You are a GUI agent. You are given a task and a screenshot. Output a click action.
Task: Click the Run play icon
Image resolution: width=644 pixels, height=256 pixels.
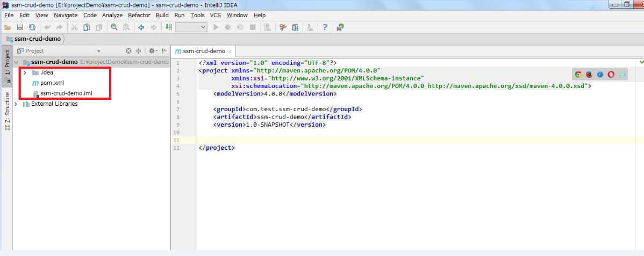[x=216, y=27]
